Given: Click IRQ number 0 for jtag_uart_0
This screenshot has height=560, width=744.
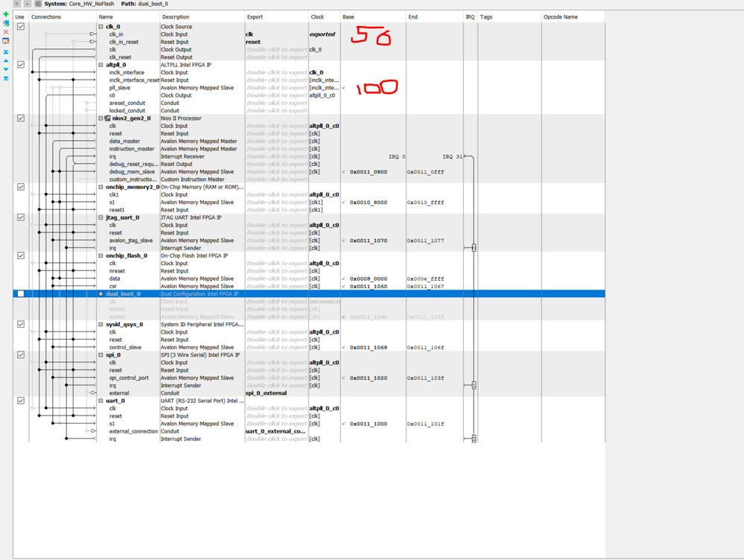Looking at the screenshot, I should click(x=474, y=248).
